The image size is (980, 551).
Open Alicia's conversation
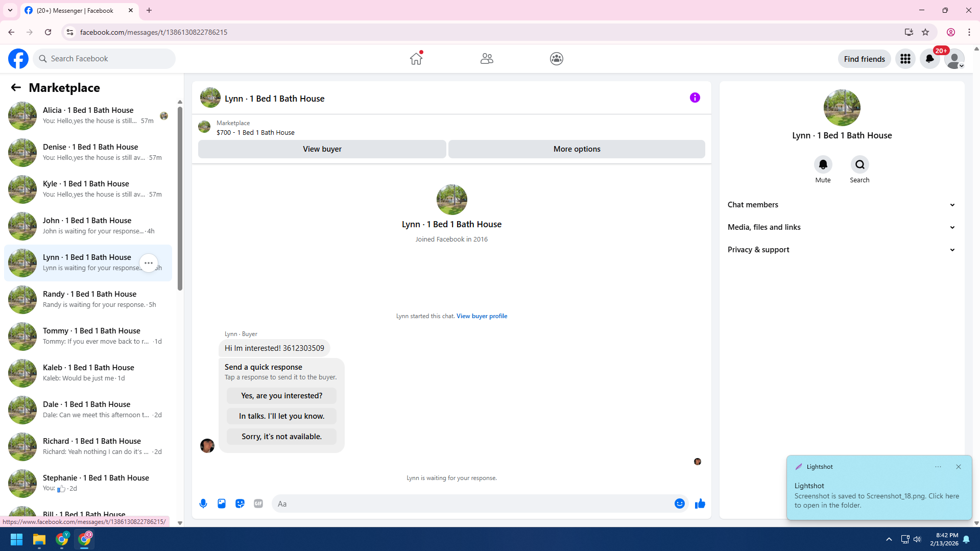click(x=88, y=116)
